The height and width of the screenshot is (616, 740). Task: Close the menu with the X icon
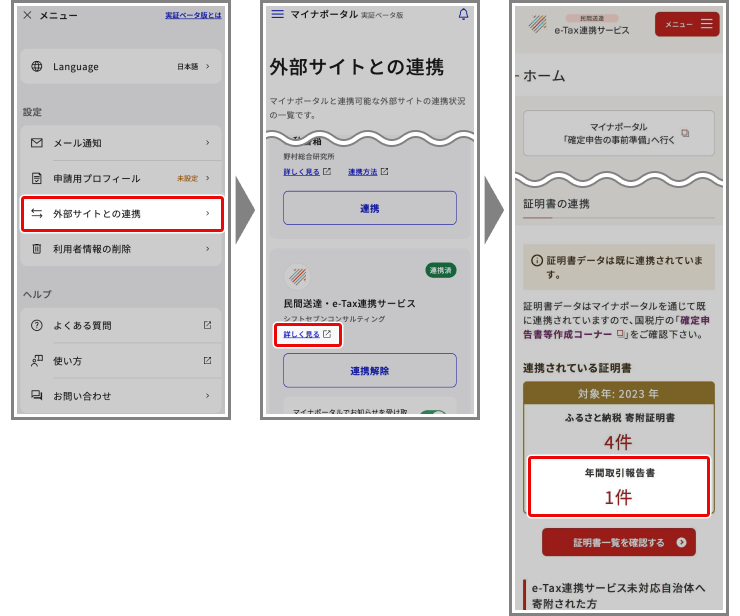coord(27,15)
